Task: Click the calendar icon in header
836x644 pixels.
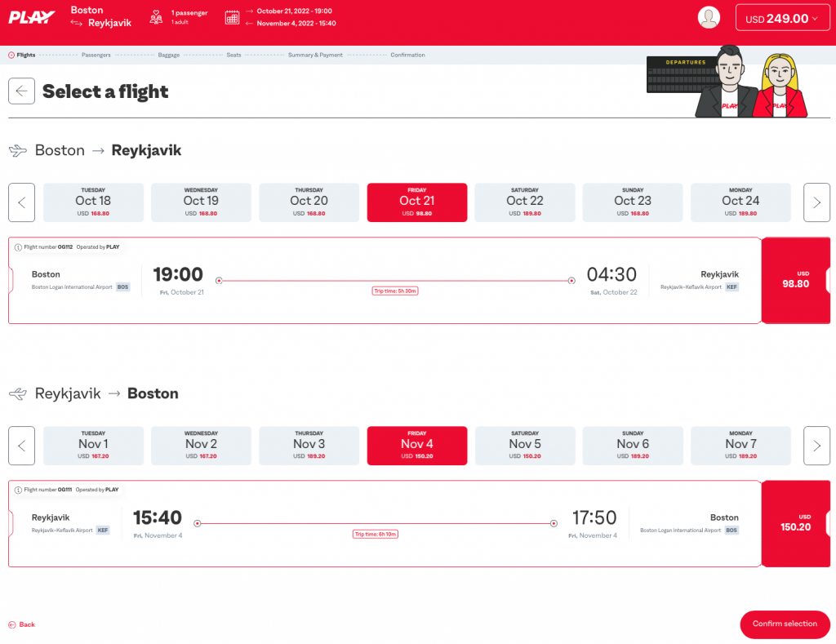Action: (232, 17)
